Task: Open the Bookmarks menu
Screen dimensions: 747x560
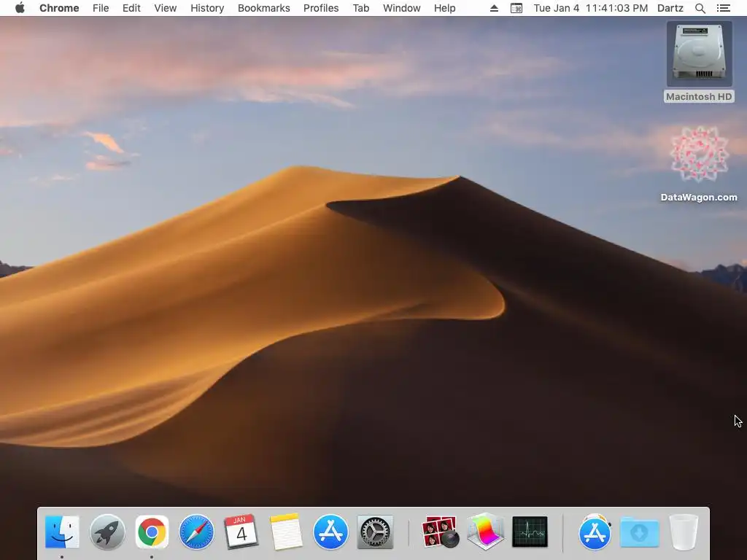Action: [x=263, y=8]
